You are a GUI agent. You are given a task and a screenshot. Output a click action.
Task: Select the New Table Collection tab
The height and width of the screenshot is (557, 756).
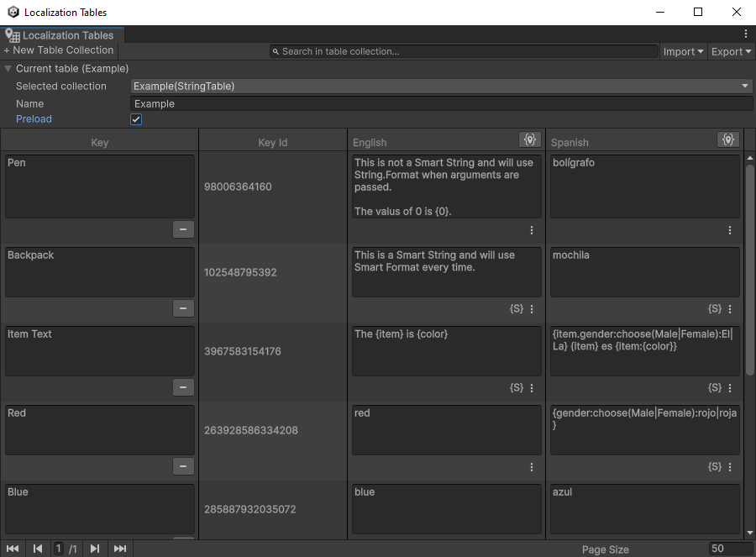click(59, 50)
